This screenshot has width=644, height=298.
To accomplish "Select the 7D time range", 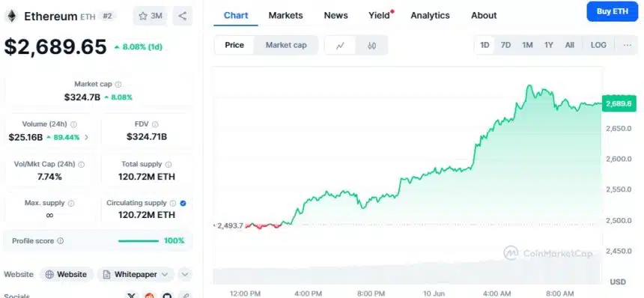I will 505,45.
